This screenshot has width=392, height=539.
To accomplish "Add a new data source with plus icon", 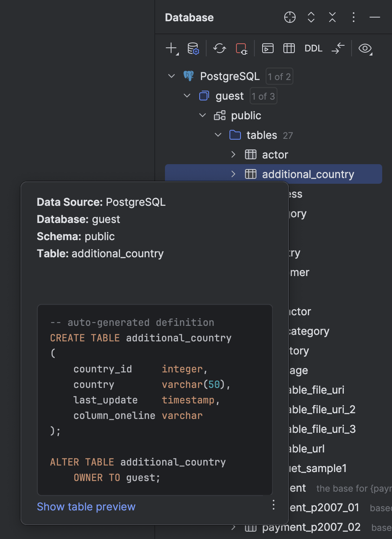I will coord(171,48).
